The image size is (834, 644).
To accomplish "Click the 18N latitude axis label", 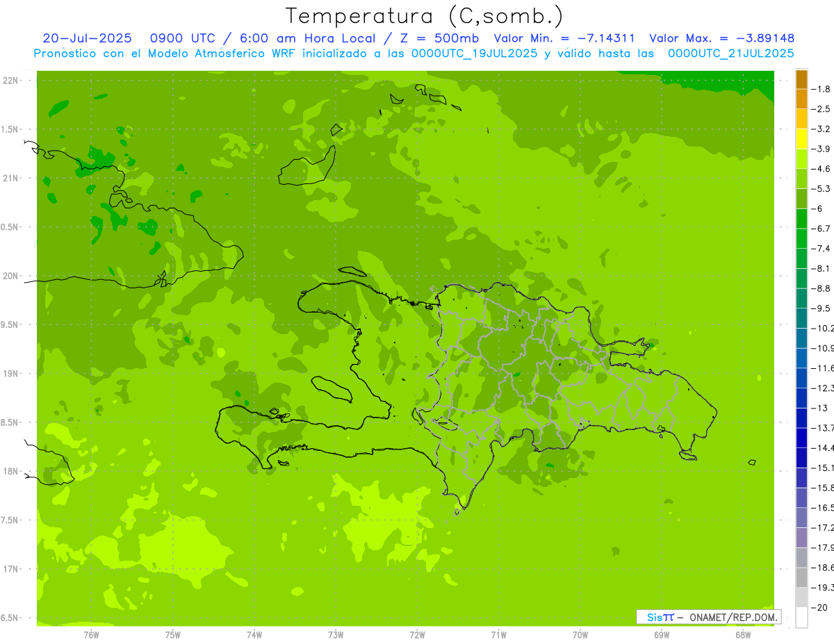I will [10, 471].
